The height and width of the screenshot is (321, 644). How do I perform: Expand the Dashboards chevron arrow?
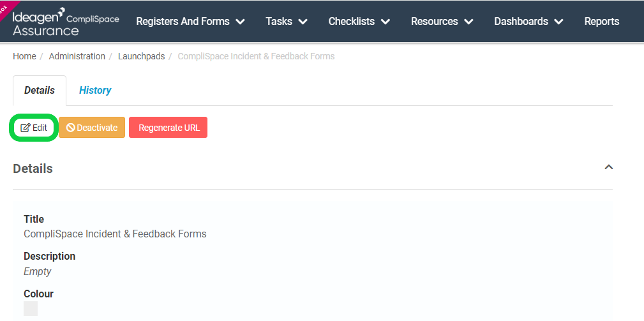pos(558,22)
